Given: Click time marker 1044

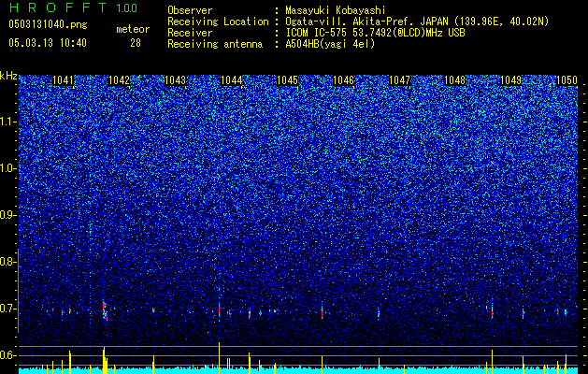Looking at the screenshot, I should pyautogui.click(x=232, y=80).
